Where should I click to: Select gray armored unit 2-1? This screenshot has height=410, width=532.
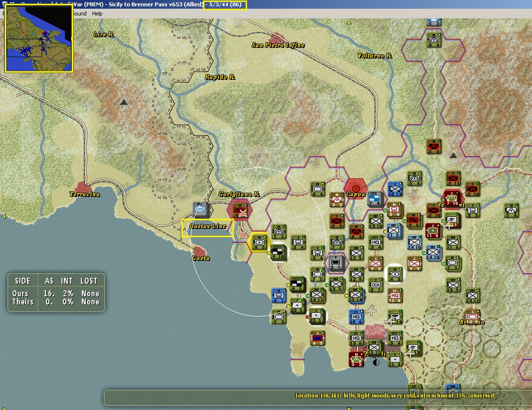coord(336,262)
